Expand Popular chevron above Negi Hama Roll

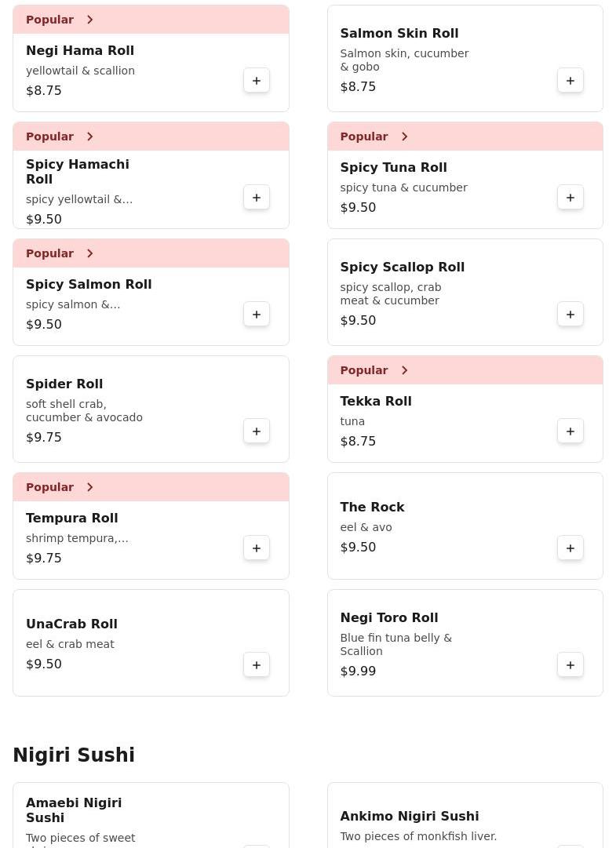[x=90, y=20]
